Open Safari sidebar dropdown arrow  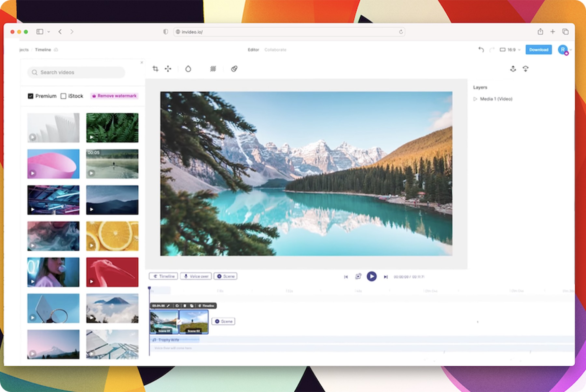click(49, 32)
